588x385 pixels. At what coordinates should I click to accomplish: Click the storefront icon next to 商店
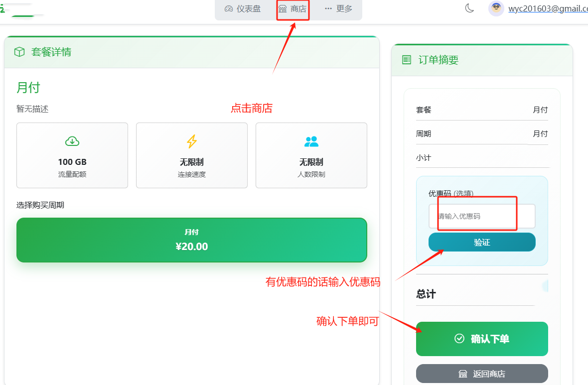[282, 8]
